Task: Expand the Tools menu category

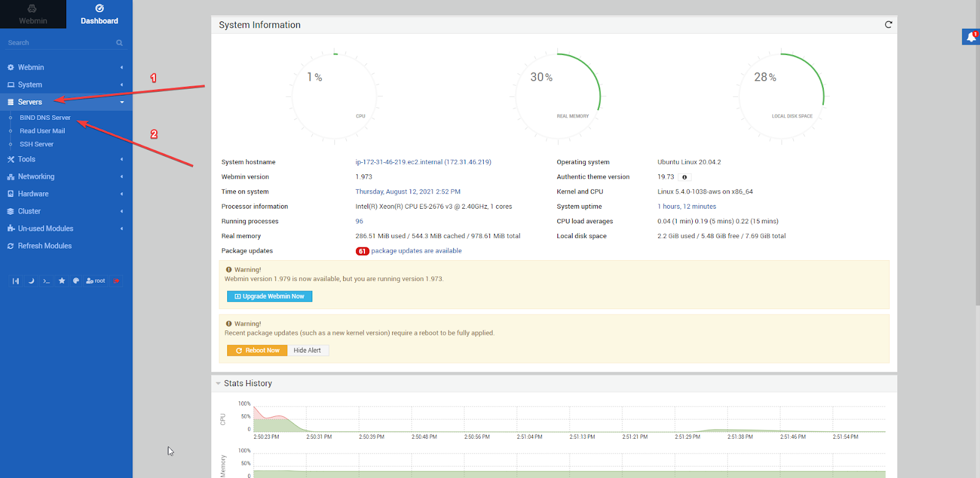Action: click(x=66, y=159)
